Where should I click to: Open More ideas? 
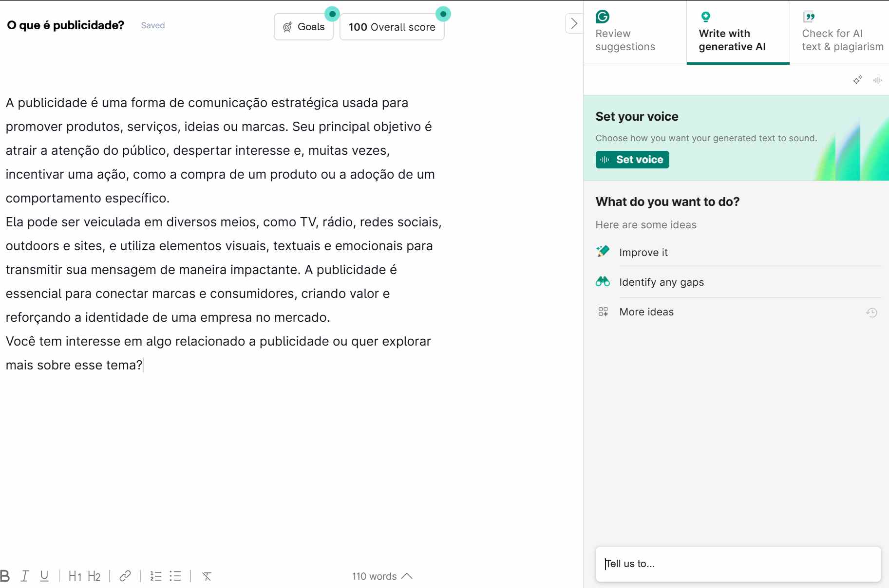pos(646,312)
